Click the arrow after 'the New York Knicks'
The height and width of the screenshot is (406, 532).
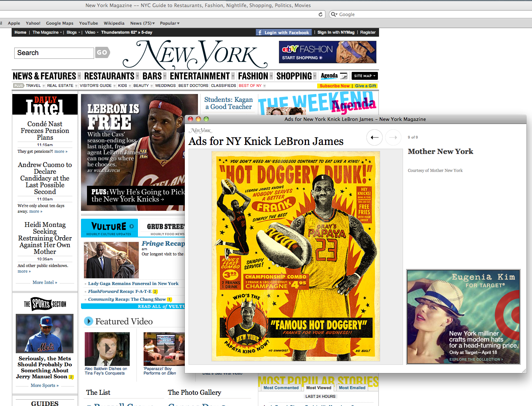(x=162, y=199)
